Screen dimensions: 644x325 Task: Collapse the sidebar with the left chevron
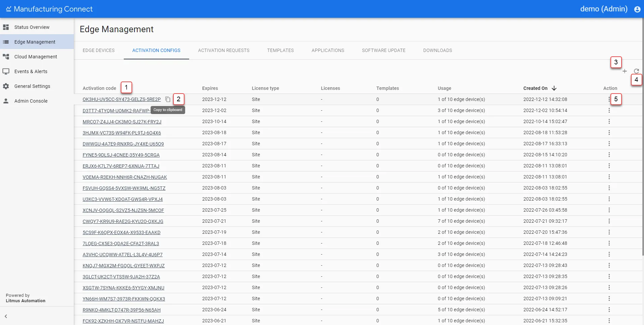[x=6, y=316]
